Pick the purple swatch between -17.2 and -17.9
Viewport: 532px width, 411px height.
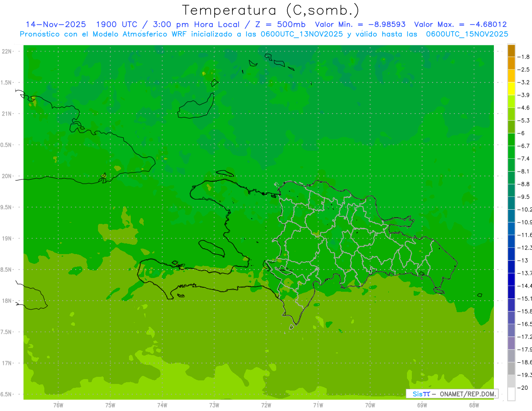coord(511,343)
